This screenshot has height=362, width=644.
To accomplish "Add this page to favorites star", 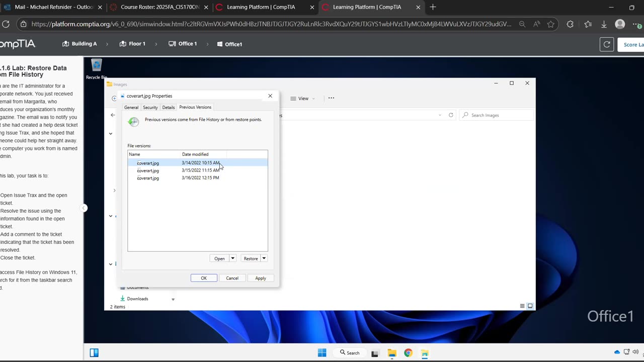I will click(551, 24).
